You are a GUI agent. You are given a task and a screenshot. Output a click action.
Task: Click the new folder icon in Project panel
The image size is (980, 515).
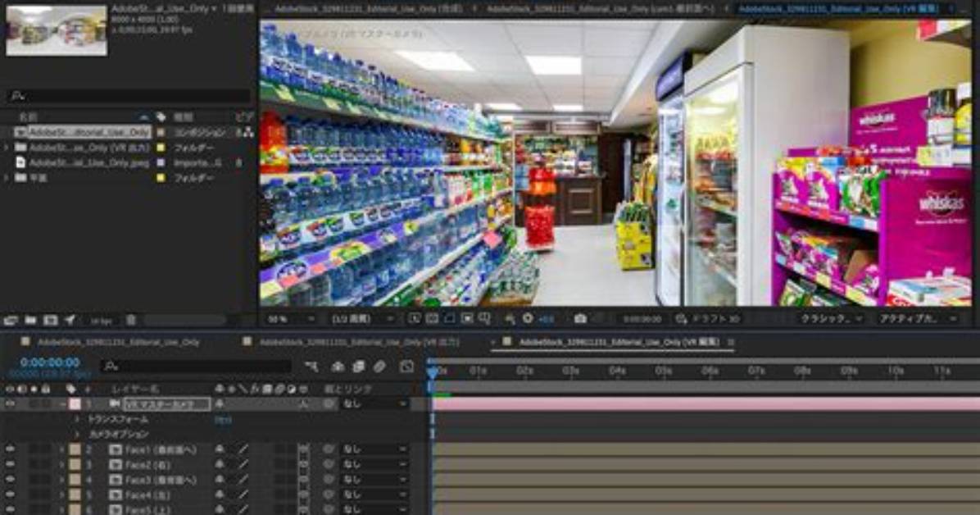pos(30,321)
